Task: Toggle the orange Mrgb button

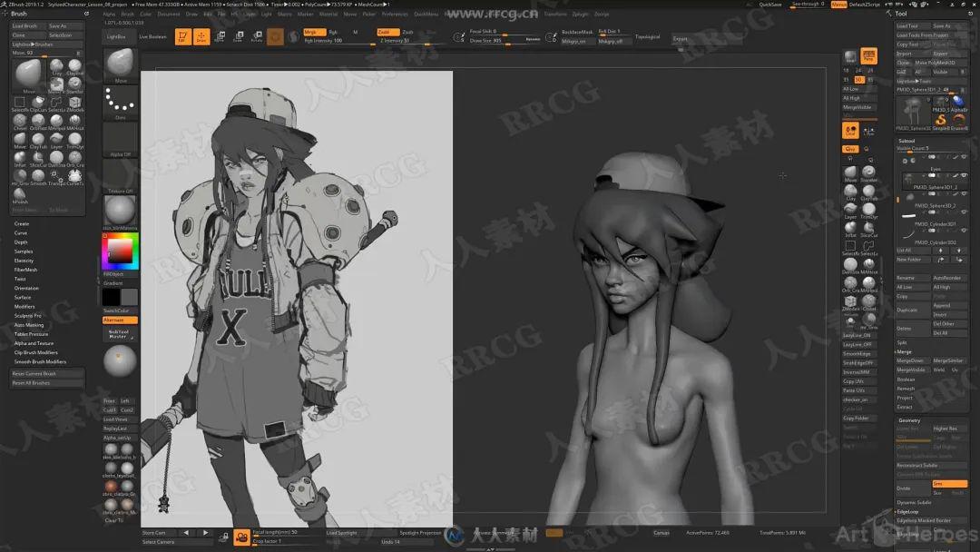Action: pyautogui.click(x=314, y=32)
